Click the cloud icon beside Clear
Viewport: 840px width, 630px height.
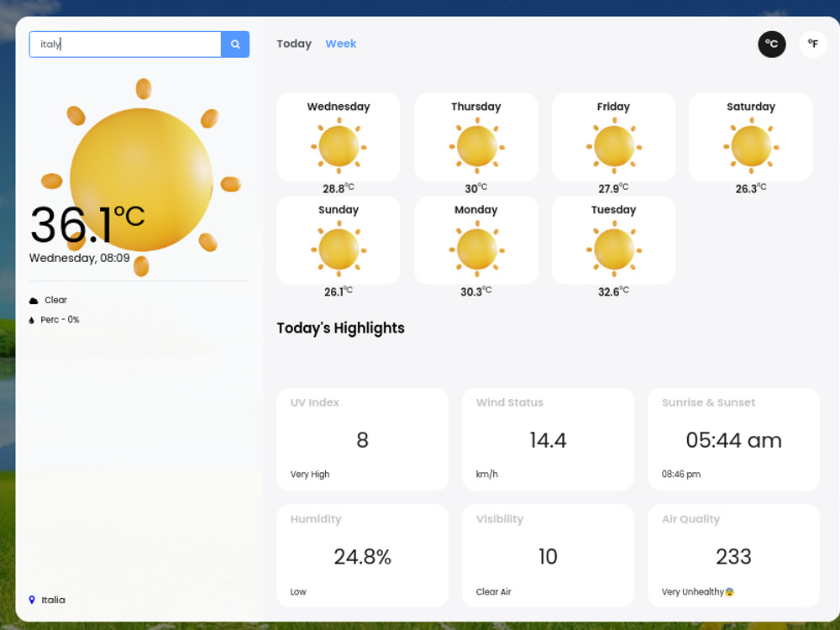(34, 301)
